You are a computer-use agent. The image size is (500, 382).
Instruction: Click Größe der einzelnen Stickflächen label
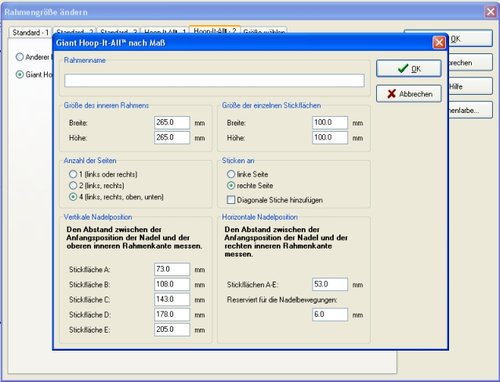pyautogui.click(x=271, y=105)
